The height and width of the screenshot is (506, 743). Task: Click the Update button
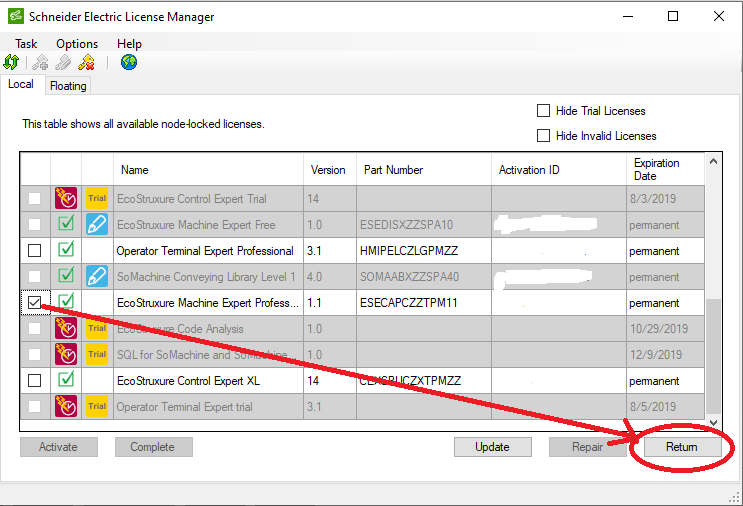click(493, 447)
